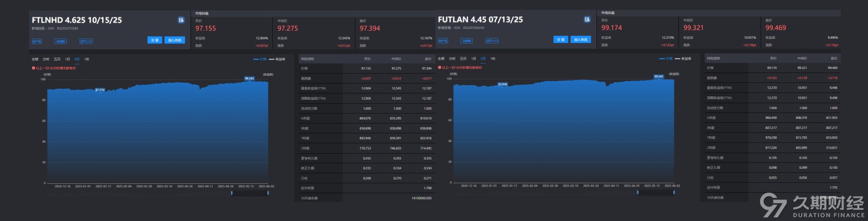Click the red notice icon in FTLNHD chart
868x221 pixels.
tap(33, 67)
